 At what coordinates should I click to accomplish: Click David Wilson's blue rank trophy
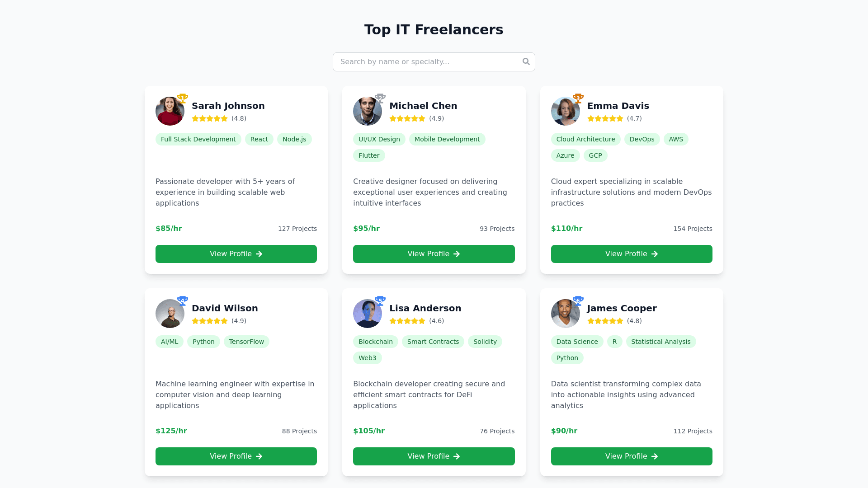[183, 300]
